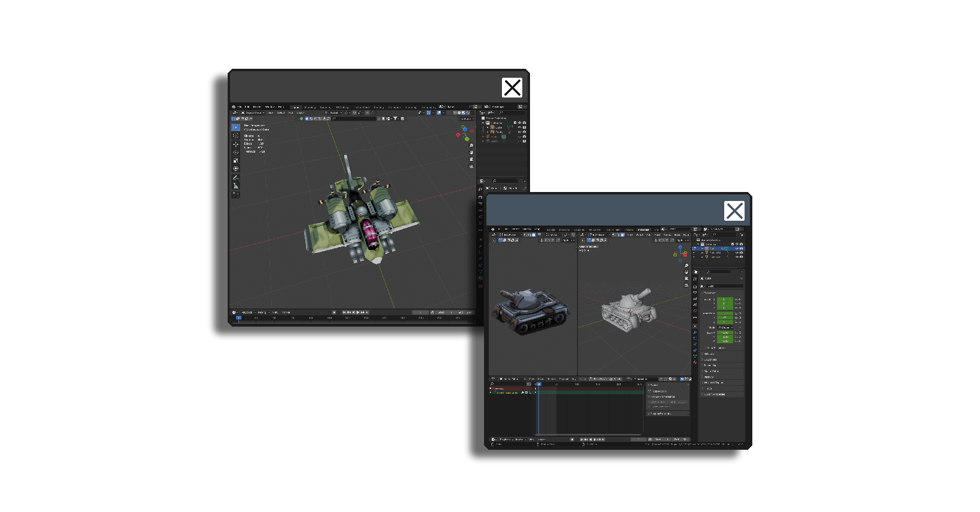The image size is (980, 512).
Task: Hide Cube via eye icon in plane outliner
Action: [519, 127]
